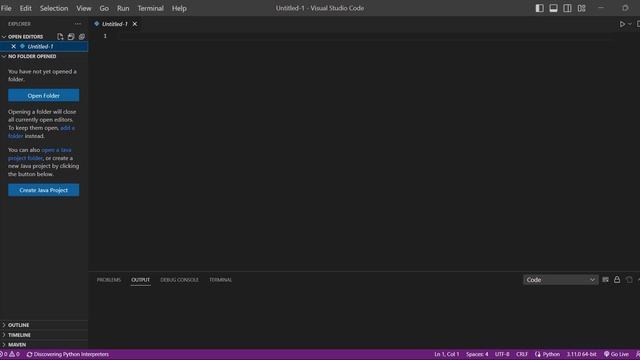Open the File menu
Image resolution: width=640 pixels, height=360 pixels.
point(6,8)
